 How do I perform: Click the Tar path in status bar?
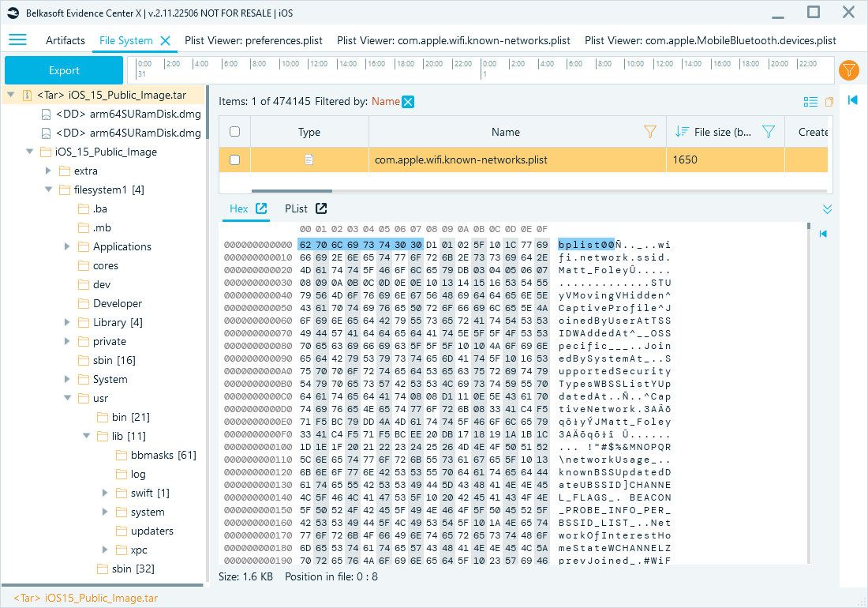86,598
